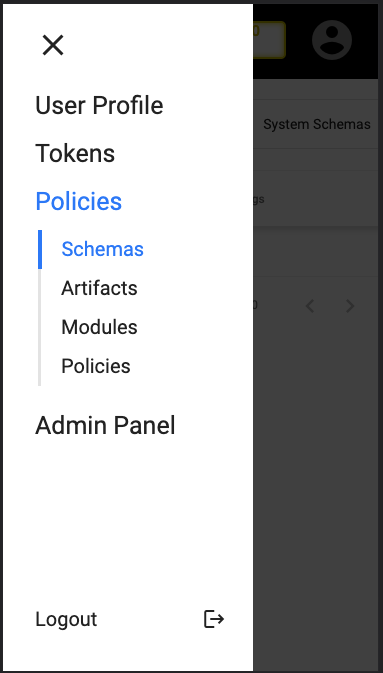The height and width of the screenshot is (673, 383).
Task: Click the Logout text link
Action: pyautogui.click(x=66, y=619)
